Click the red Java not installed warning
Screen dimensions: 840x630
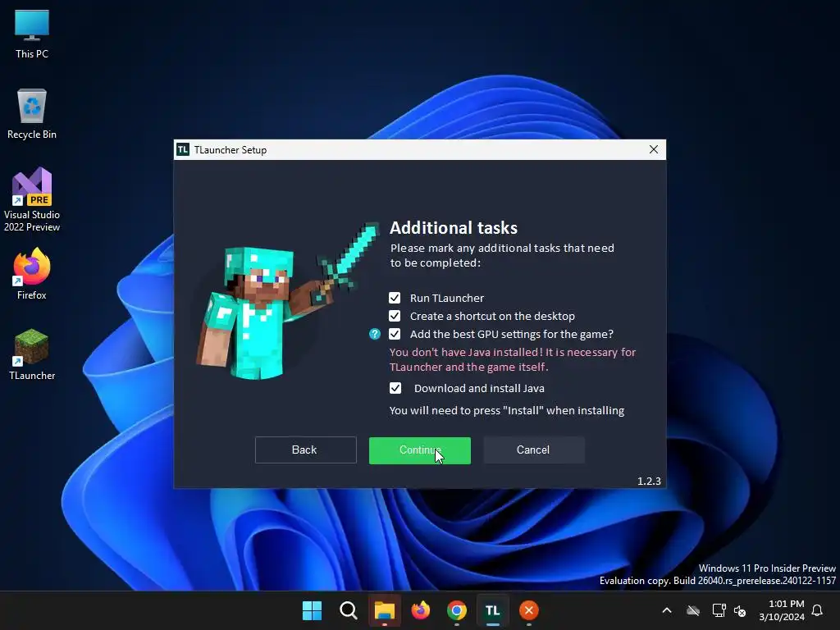[x=513, y=359]
